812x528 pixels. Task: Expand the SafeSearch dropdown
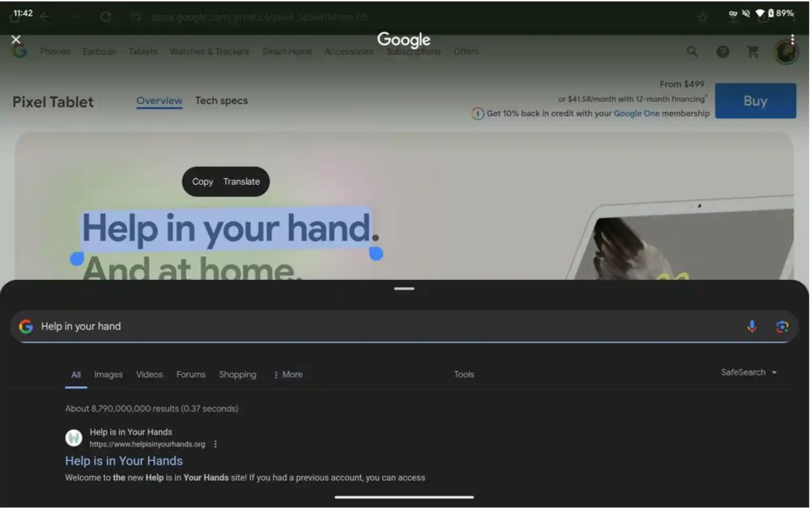pyautogui.click(x=749, y=373)
